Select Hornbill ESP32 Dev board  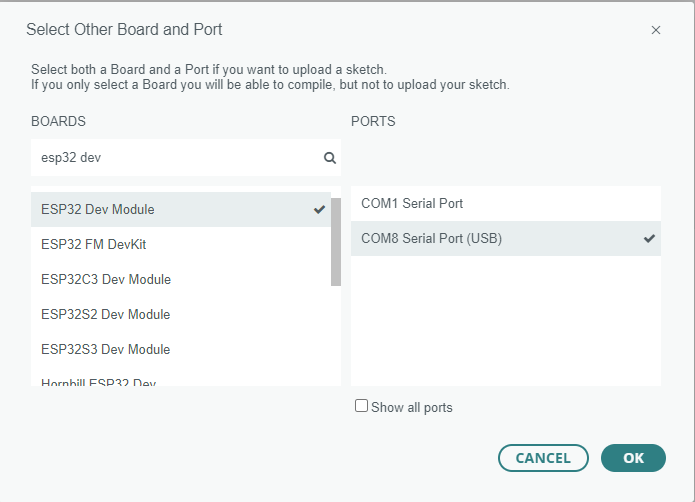tap(98, 381)
